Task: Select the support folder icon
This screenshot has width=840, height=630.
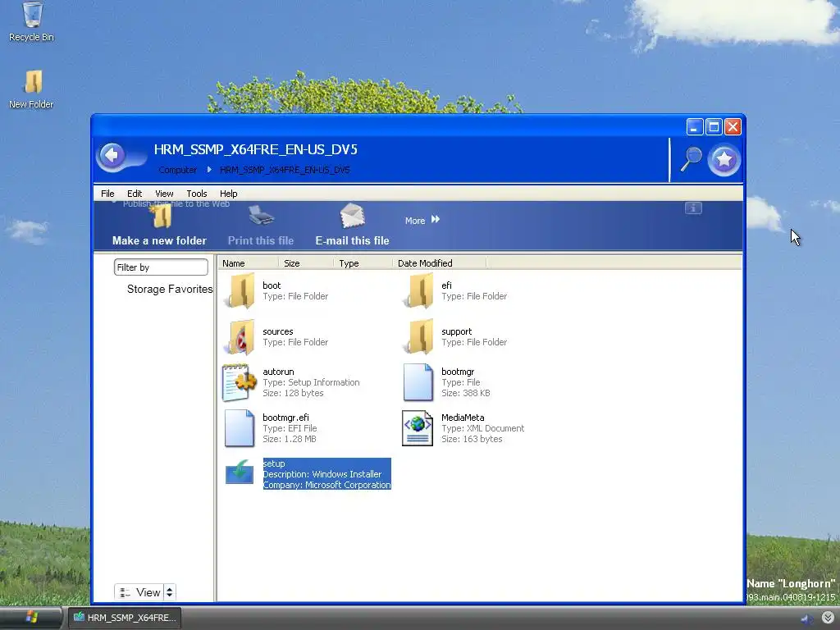Action: pos(418,337)
